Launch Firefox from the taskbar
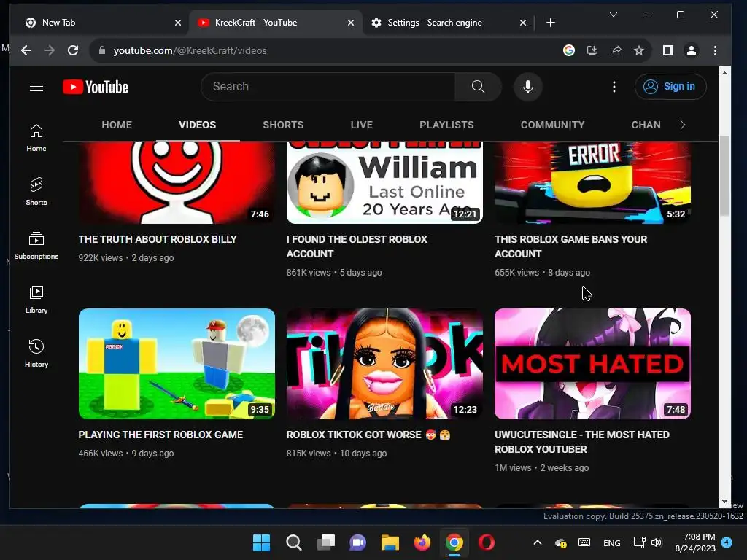Screen dimensions: 747x560 (x=422, y=542)
